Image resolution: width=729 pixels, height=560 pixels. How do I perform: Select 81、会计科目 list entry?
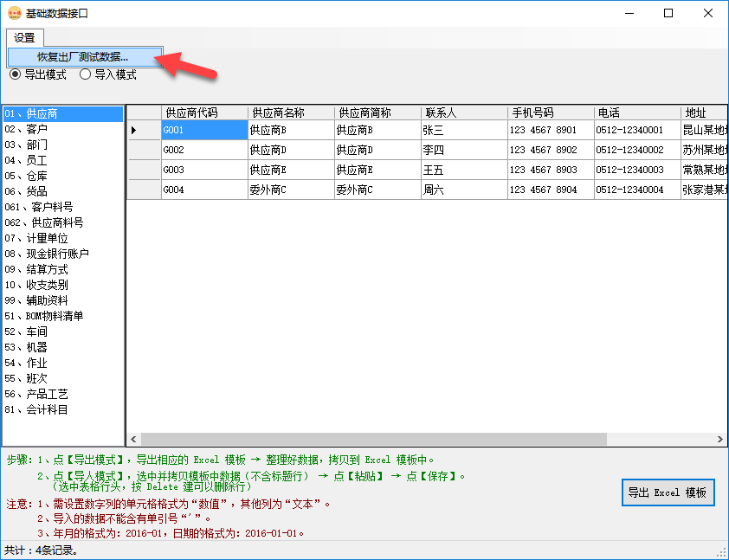click(36, 409)
